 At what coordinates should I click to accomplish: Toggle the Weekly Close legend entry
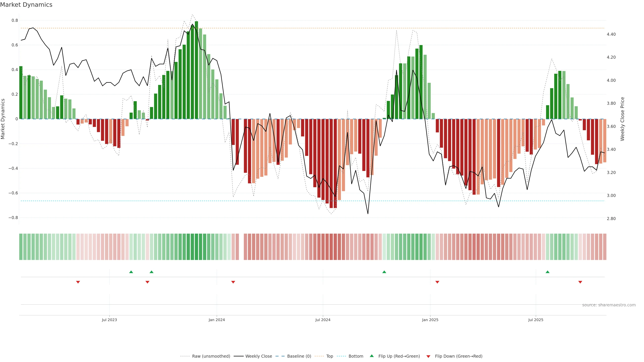pos(258,356)
